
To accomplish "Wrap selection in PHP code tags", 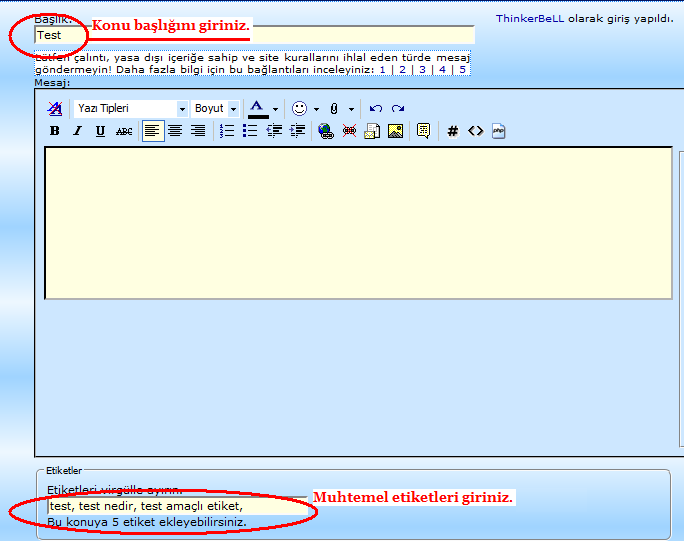I will pos(498,131).
